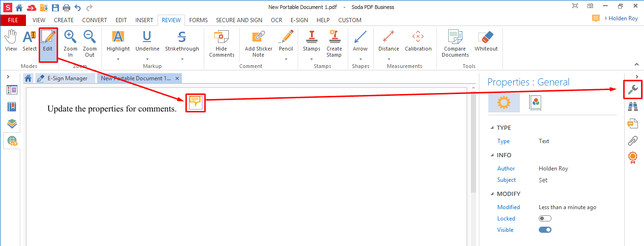Select the Arrow shape tool
The height and width of the screenshot is (246, 644).
(x=360, y=41)
